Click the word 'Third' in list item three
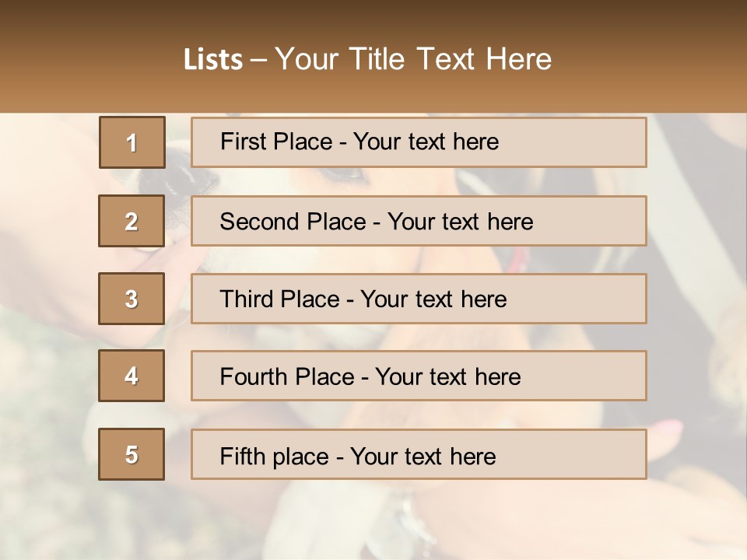Viewport: 747px width, 560px height. [x=246, y=299]
